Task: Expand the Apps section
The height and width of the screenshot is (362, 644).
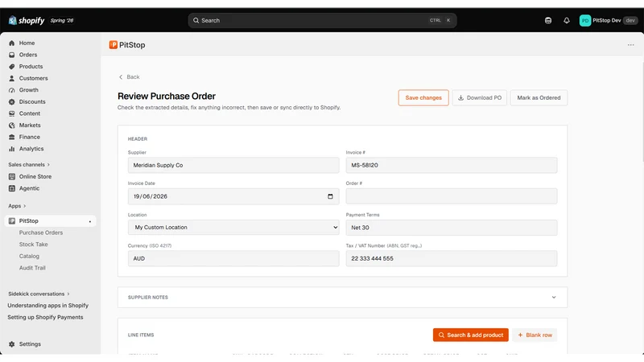Action: (17, 206)
